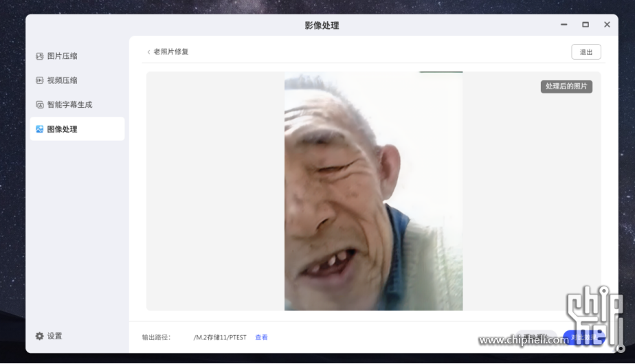Open the 视频压缩 section label
Screen dimensions: 635x364
pos(62,80)
